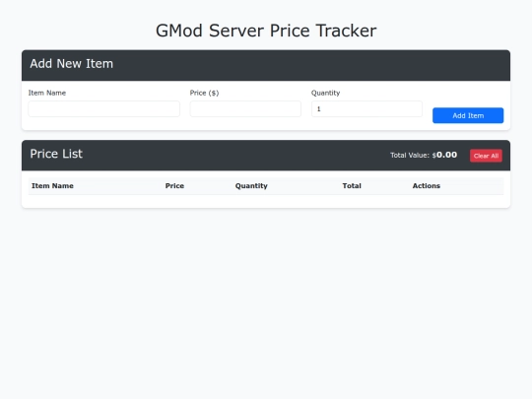This screenshot has width=532, height=399.
Task: Click the blue Add Item button
Action: 468,115
